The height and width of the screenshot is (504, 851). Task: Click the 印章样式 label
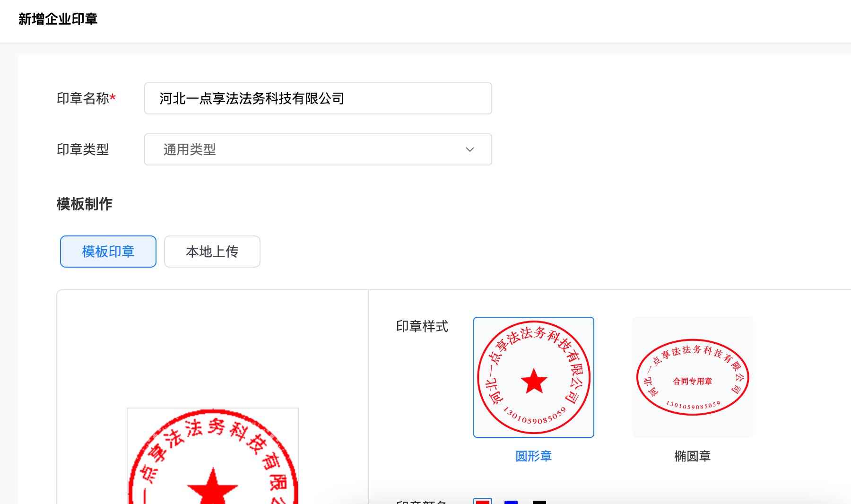[x=422, y=326]
